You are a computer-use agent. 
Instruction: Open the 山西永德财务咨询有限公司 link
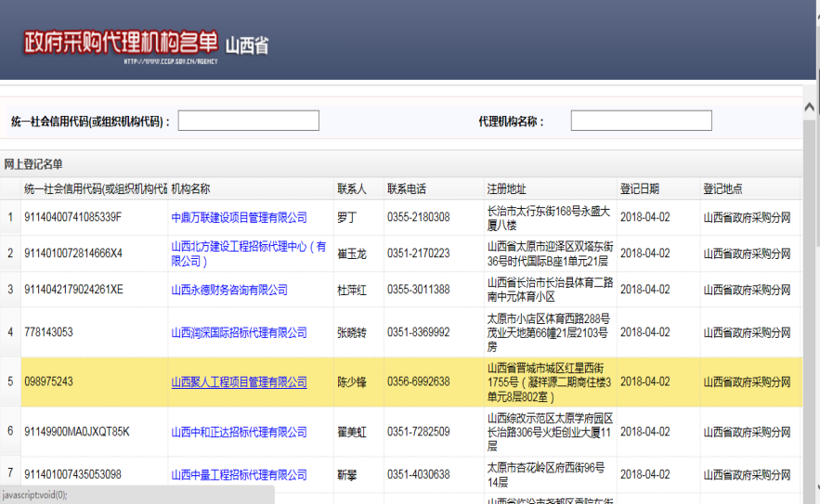tap(229, 290)
